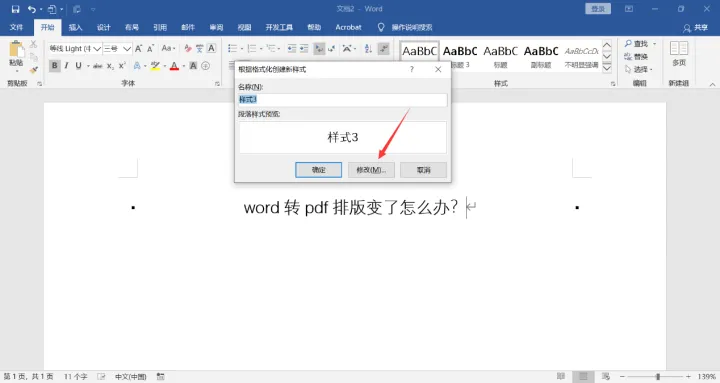Click the Save icon in quick access toolbar
Viewport: 720px width, 383px height.
click(x=16, y=9)
